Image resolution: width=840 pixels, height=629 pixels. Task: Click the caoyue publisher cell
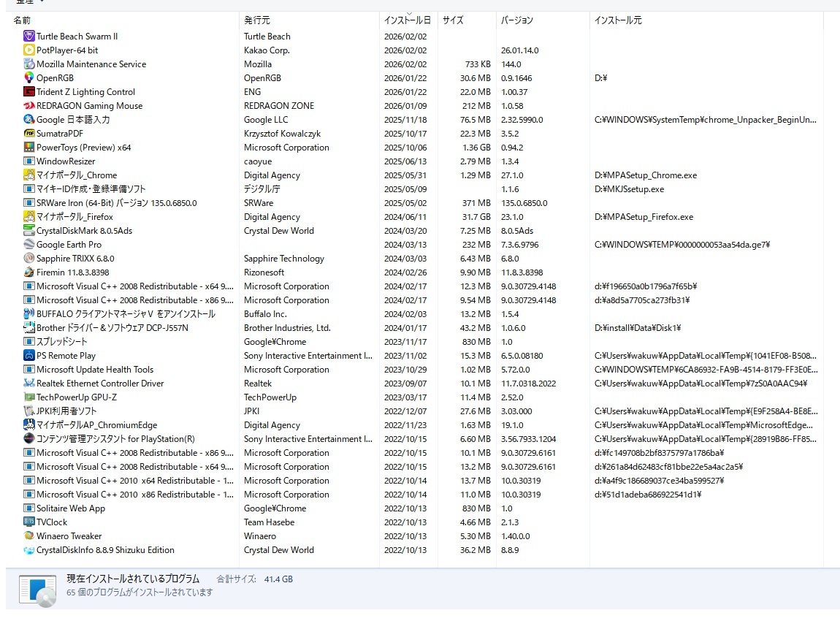(258, 161)
